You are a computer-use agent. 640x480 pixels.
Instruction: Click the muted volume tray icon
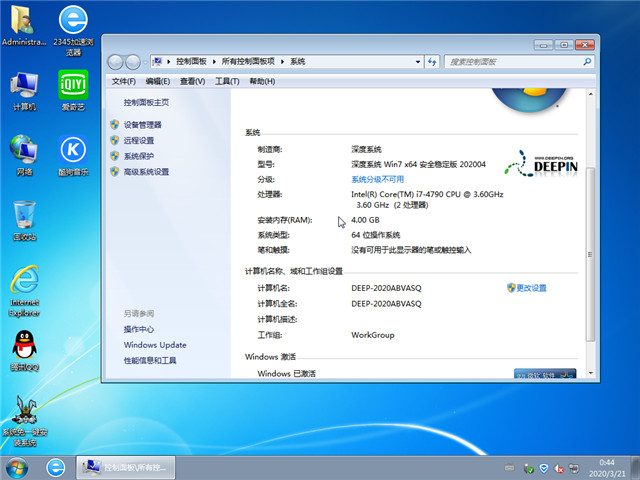(x=559, y=468)
